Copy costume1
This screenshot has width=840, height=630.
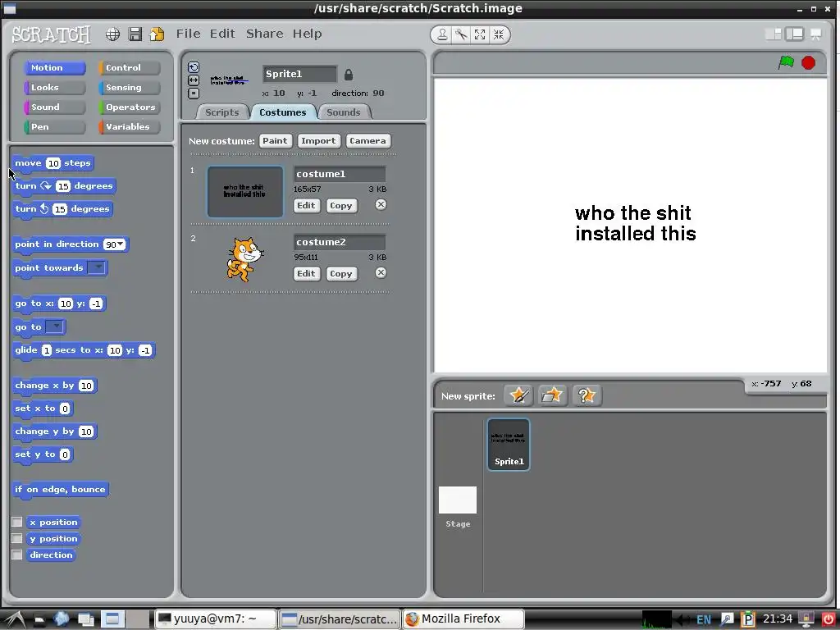pos(341,206)
